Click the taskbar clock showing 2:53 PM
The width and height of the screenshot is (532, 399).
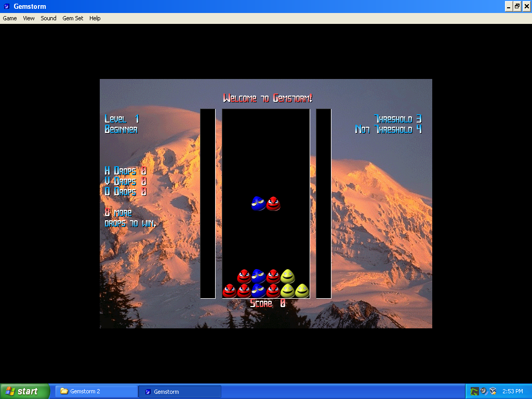pos(513,391)
